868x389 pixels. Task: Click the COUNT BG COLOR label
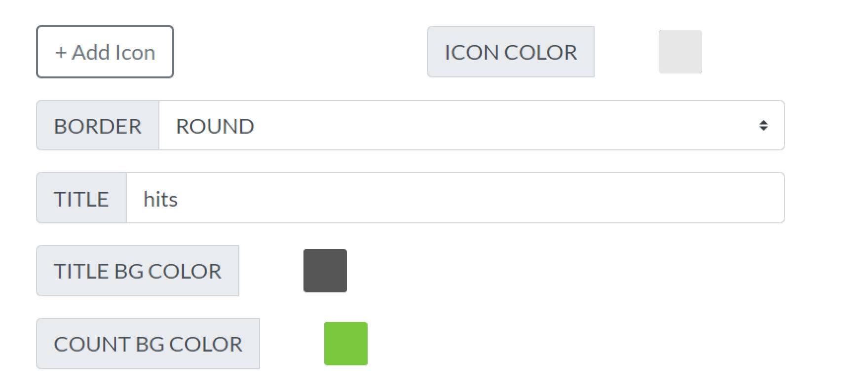point(148,344)
